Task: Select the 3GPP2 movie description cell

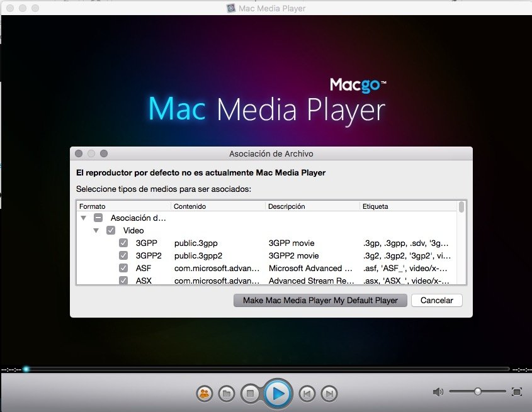Action: (x=294, y=255)
